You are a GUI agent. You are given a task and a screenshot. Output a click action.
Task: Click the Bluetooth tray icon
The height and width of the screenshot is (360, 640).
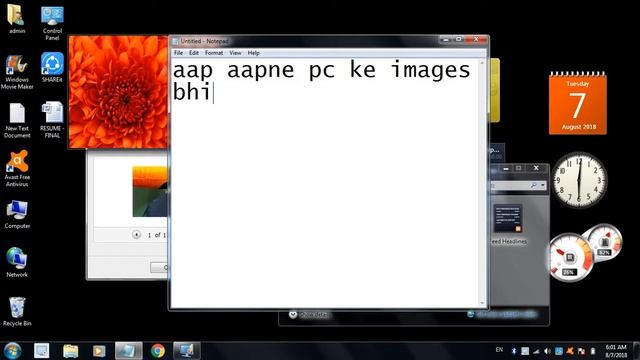point(514,351)
